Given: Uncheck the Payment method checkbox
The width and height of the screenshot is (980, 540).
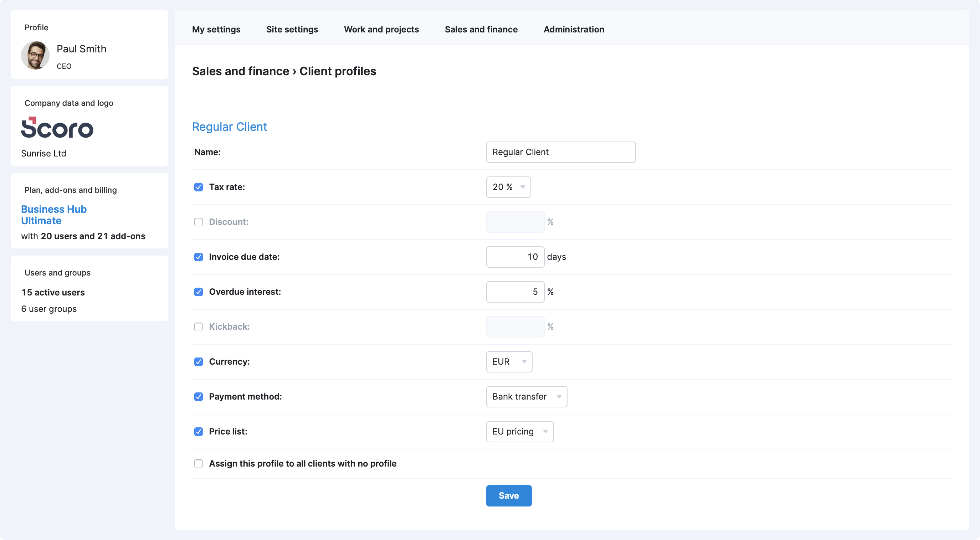Looking at the screenshot, I should (199, 397).
